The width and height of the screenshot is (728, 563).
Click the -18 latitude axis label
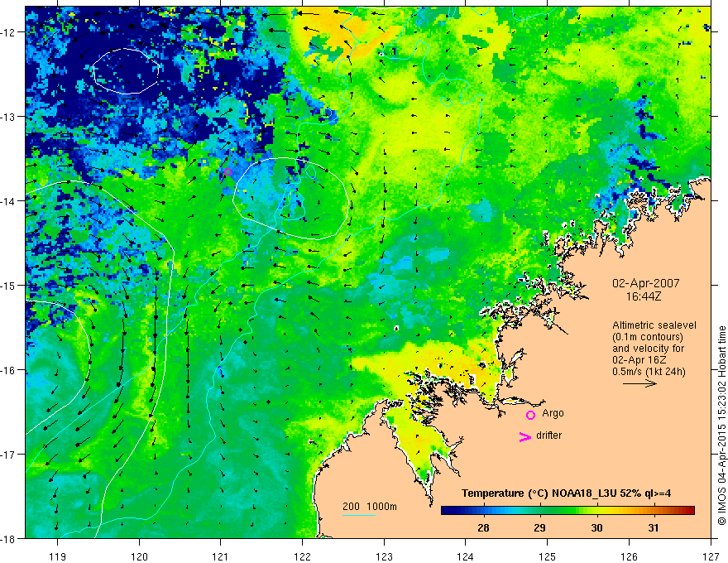[9, 538]
